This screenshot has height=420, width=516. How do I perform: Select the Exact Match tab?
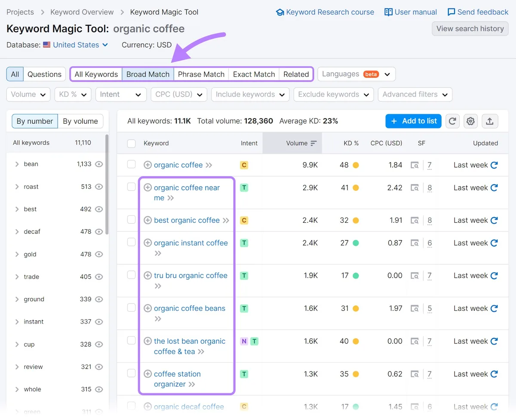(x=254, y=74)
